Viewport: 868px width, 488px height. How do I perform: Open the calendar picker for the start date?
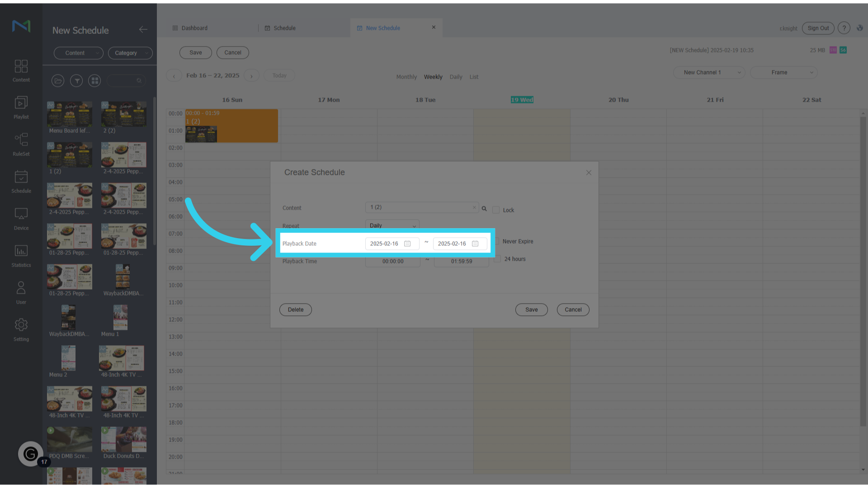click(x=407, y=244)
